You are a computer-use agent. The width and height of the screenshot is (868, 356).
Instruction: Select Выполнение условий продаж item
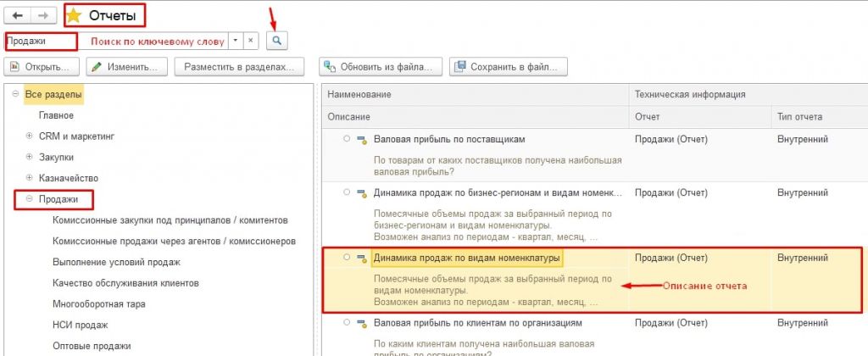tap(116, 262)
